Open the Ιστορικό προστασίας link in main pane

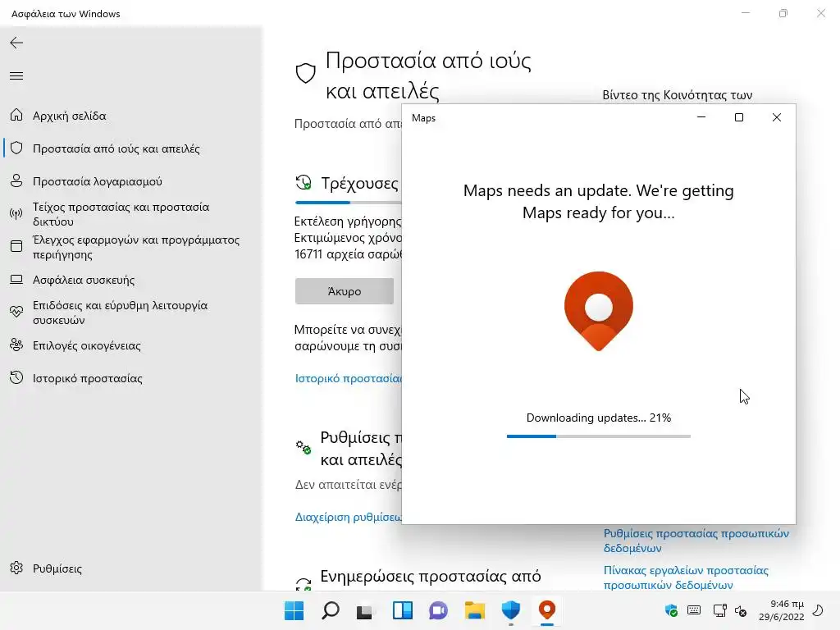point(348,378)
